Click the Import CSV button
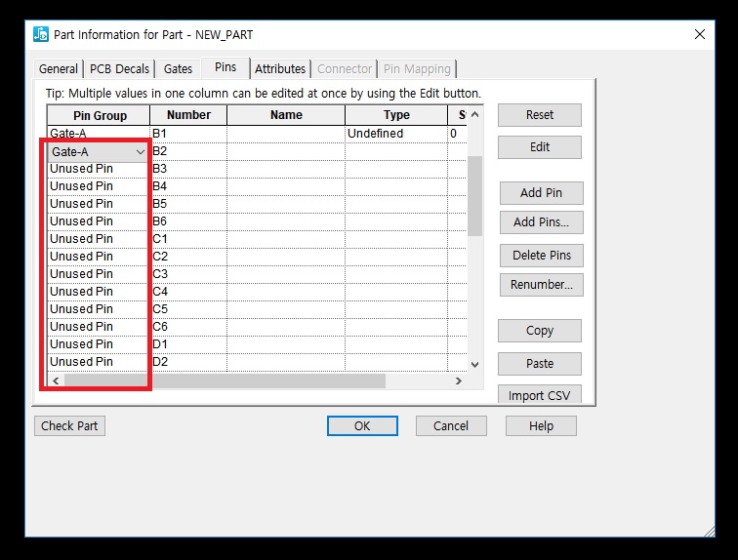The image size is (738, 560). click(539, 395)
